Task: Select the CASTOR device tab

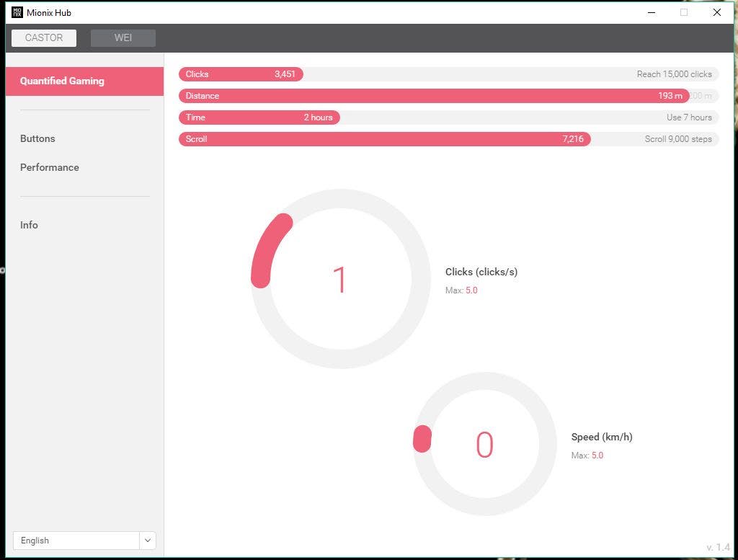Action: click(x=44, y=38)
